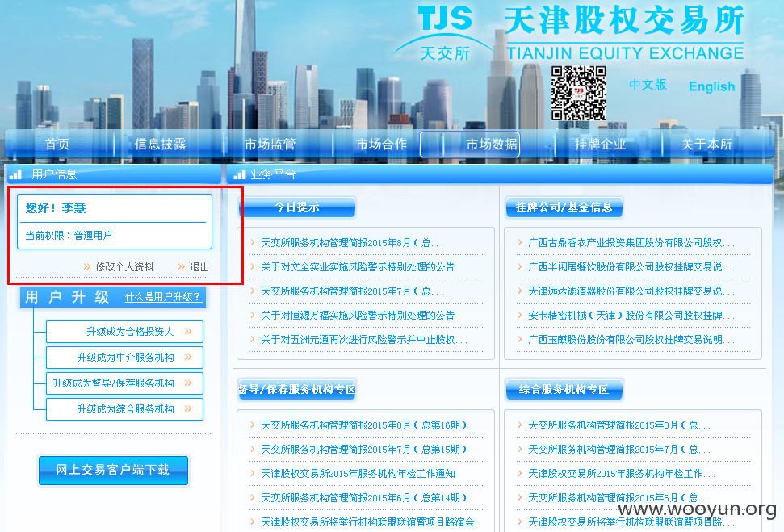The image size is (784, 532).
Task: Click 网上交易客户端下载 button
Action: 114,470
